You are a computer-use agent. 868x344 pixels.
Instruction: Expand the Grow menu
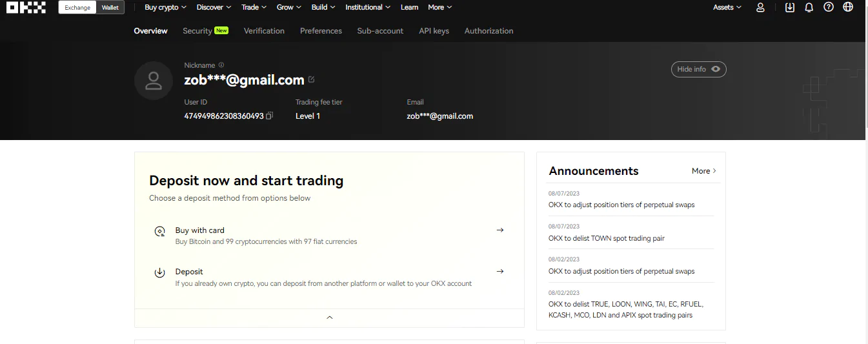(289, 7)
